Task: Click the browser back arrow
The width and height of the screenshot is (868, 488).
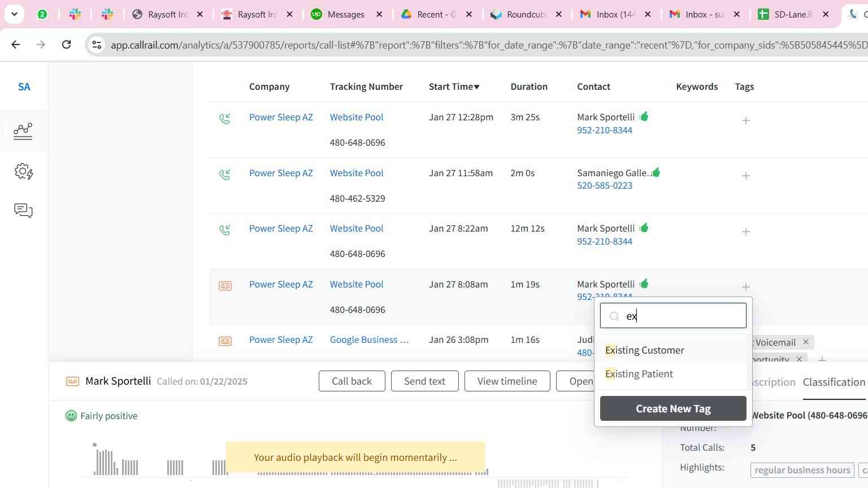Action: coord(16,44)
